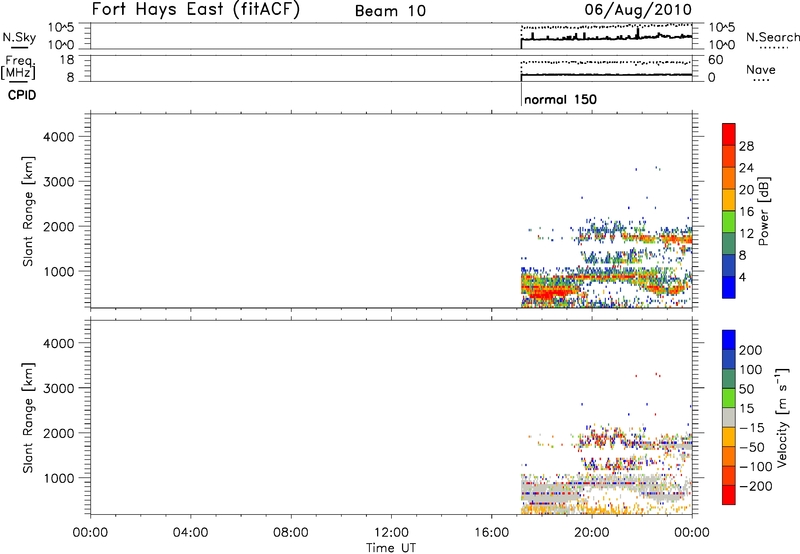Click the "12" power scale value
Viewport: 800px width, 554px height.
(746, 234)
